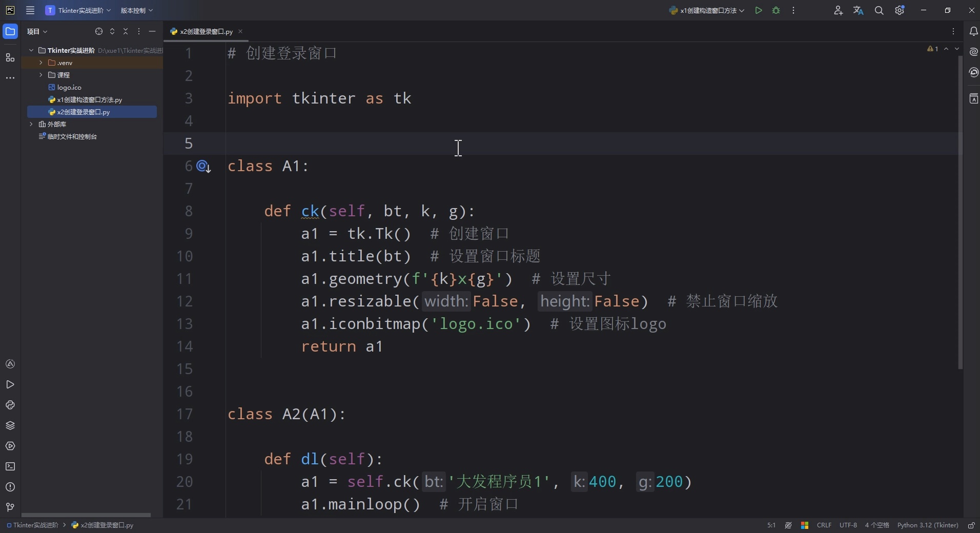Toggle read-only lock in status bar
The height and width of the screenshot is (533, 980).
(x=971, y=525)
